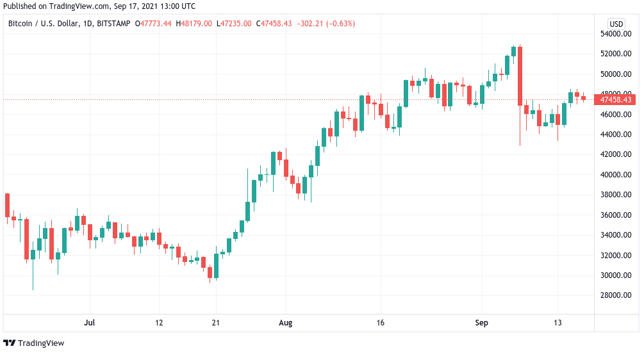Click the 13 date label on time axis
Image resolution: width=644 pixels, height=353 pixels.
tap(557, 323)
